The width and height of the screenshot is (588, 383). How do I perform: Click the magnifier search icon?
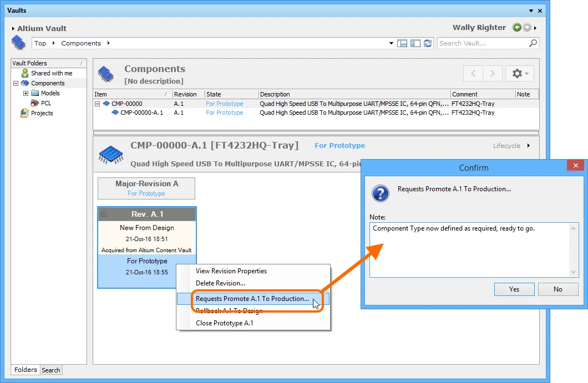(533, 43)
